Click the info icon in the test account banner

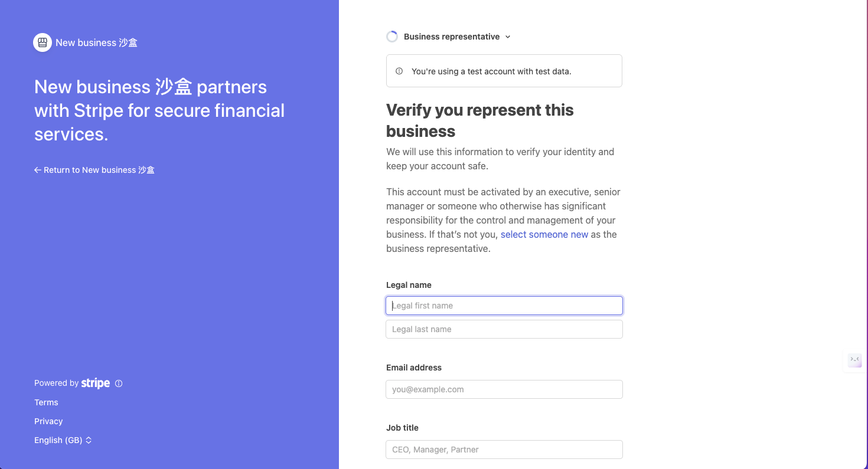(x=399, y=71)
